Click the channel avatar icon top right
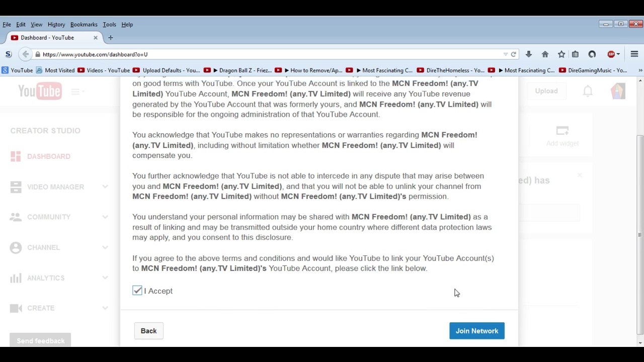Viewport: 644px width, 362px height. tap(618, 91)
